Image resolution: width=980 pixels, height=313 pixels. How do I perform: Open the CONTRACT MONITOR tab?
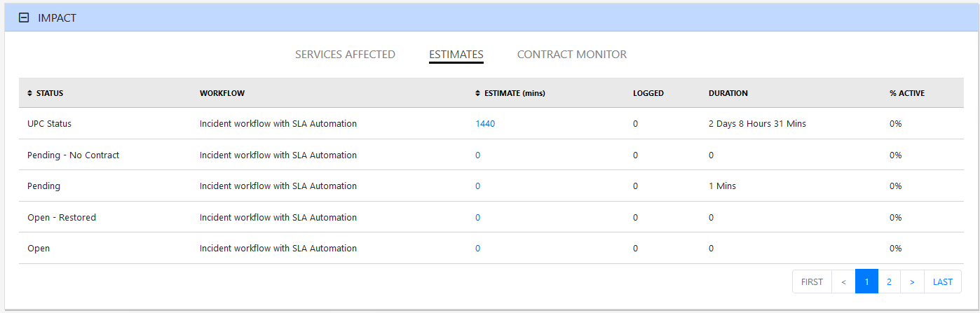point(571,55)
